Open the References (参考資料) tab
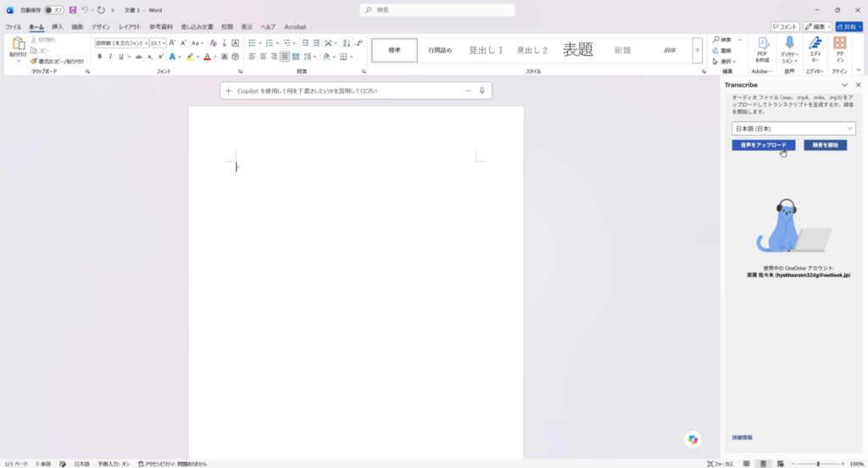The height and width of the screenshot is (468, 868). (160, 26)
